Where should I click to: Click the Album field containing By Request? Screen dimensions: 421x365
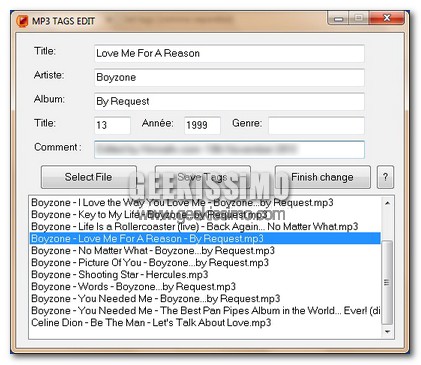pyautogui.click(x=229, y=101)
